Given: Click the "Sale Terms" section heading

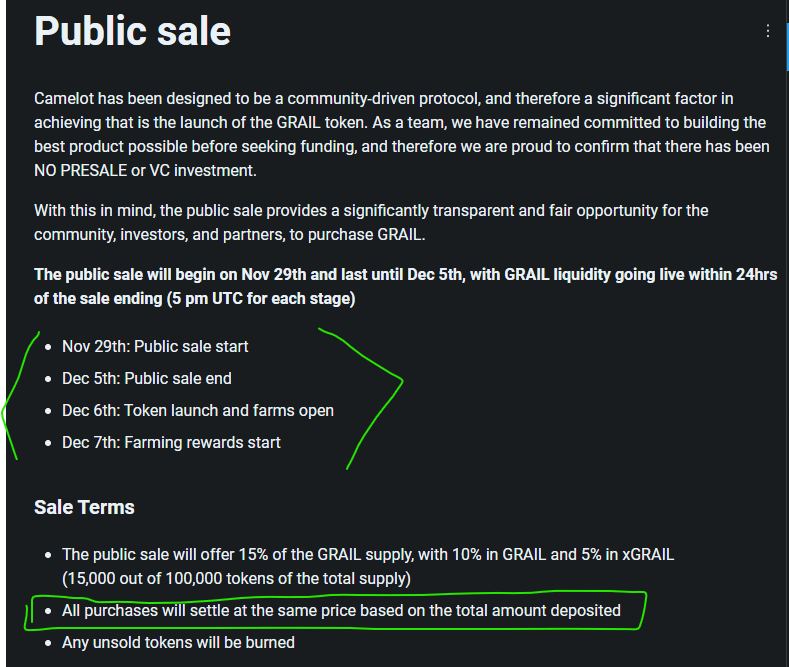Looking at the screenshot, I should point(84,507).
